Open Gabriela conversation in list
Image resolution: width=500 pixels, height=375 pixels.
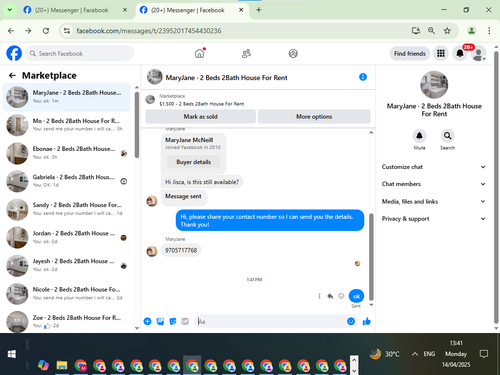(x=67, y=181)
